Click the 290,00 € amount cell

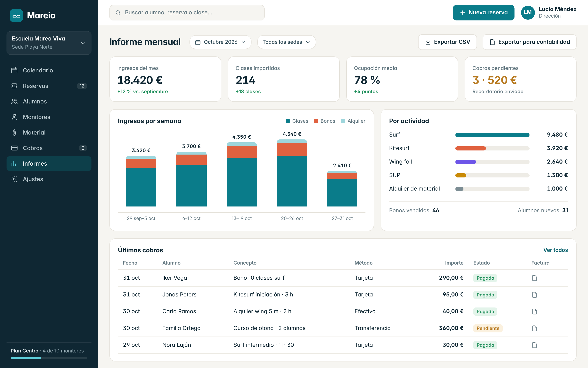[451, 278]
